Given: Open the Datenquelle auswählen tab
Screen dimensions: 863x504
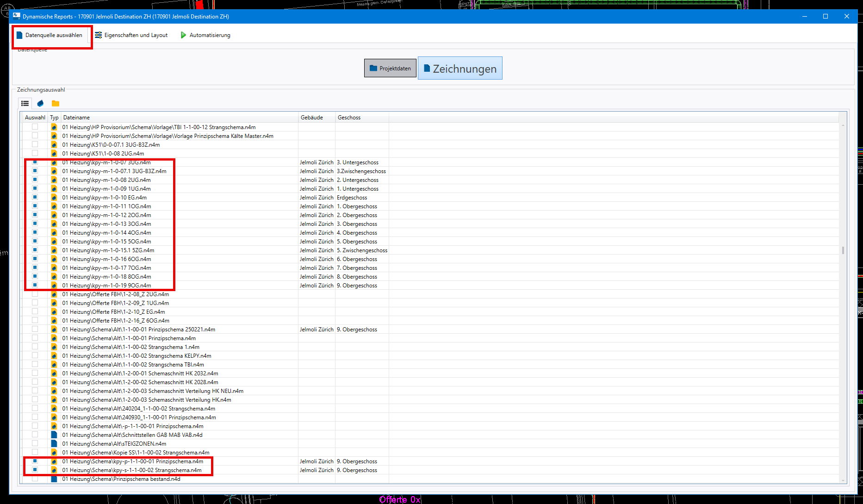Looking at the screenshot, I should coord(50,35).
